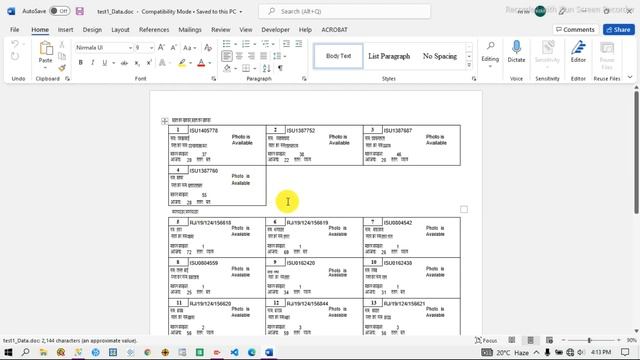Select the Body Text style

tap(338, 56)
